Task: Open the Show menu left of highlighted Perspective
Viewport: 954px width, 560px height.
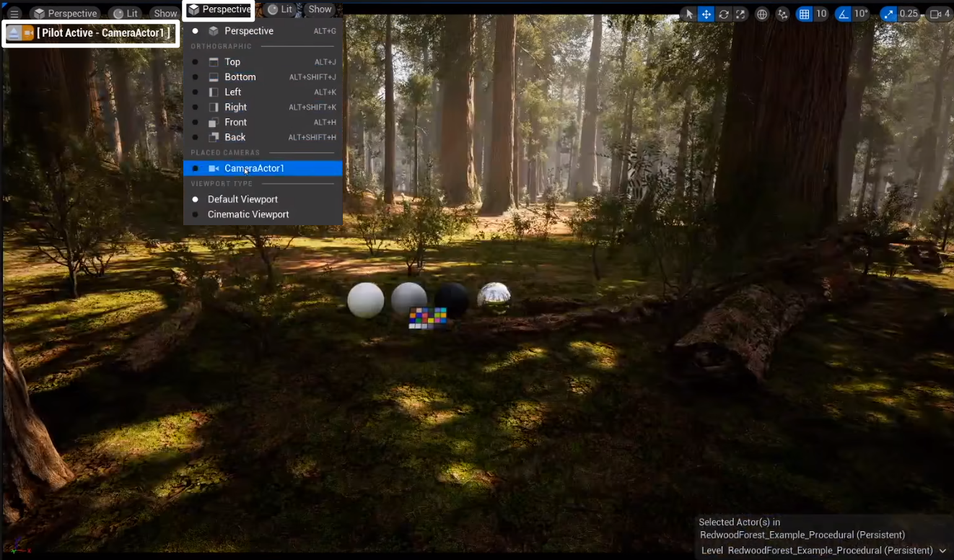Action: pyautogui.click(x=165, y=14)
